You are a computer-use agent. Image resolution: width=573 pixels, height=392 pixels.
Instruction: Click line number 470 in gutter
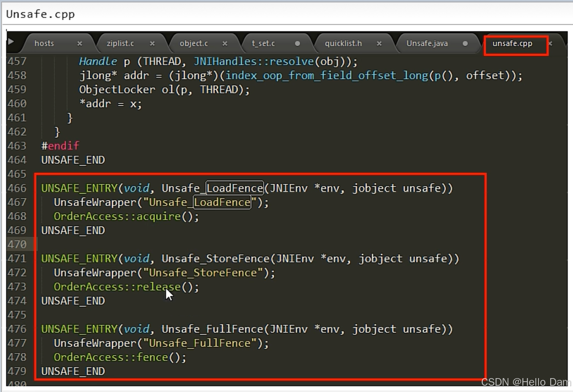coord(17,244)
